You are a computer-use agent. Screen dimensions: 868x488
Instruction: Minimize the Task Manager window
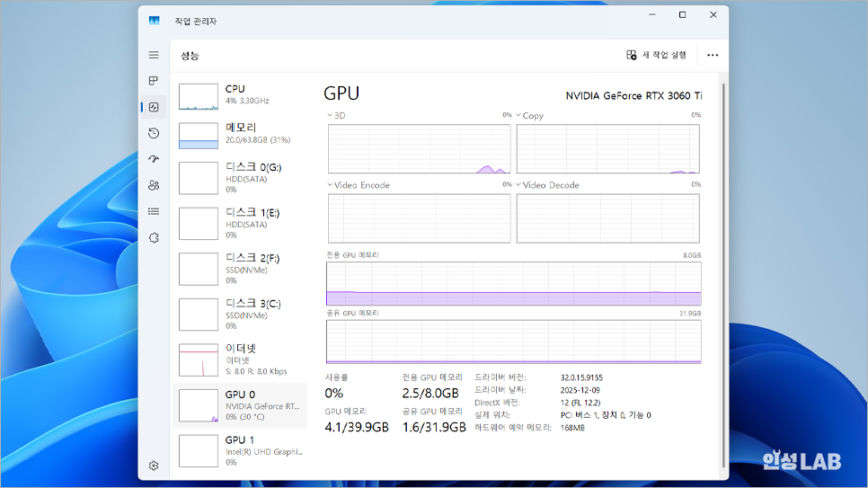[x=652, y=15]
